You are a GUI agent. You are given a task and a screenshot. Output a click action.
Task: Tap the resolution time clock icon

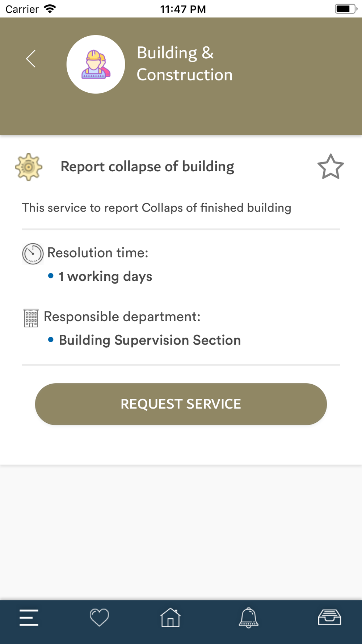pos(33,254)
